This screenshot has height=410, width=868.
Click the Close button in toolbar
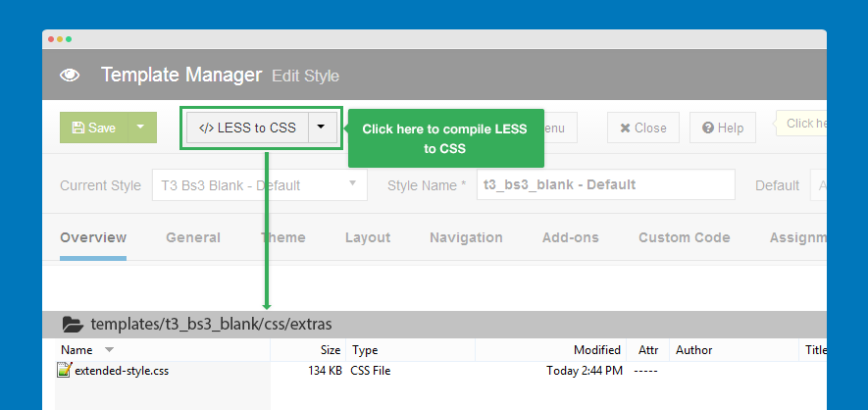click(x=642, y=128)
